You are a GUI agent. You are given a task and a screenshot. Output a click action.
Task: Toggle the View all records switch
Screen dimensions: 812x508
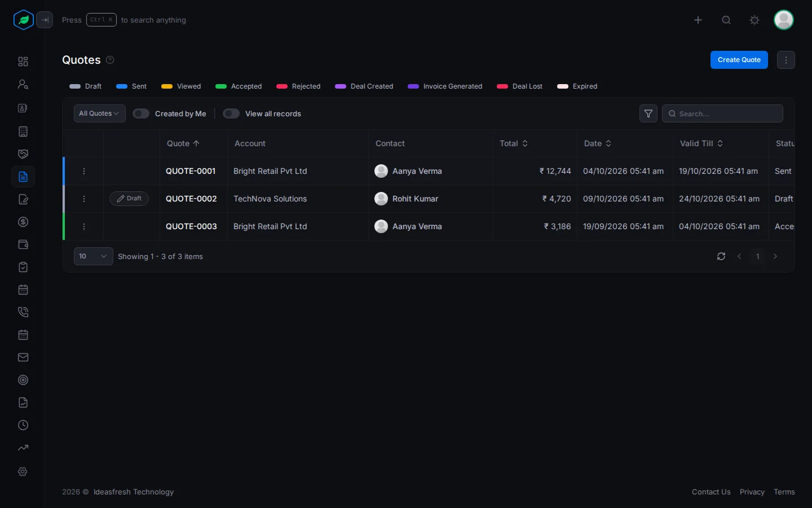click(x=231, y=113)
